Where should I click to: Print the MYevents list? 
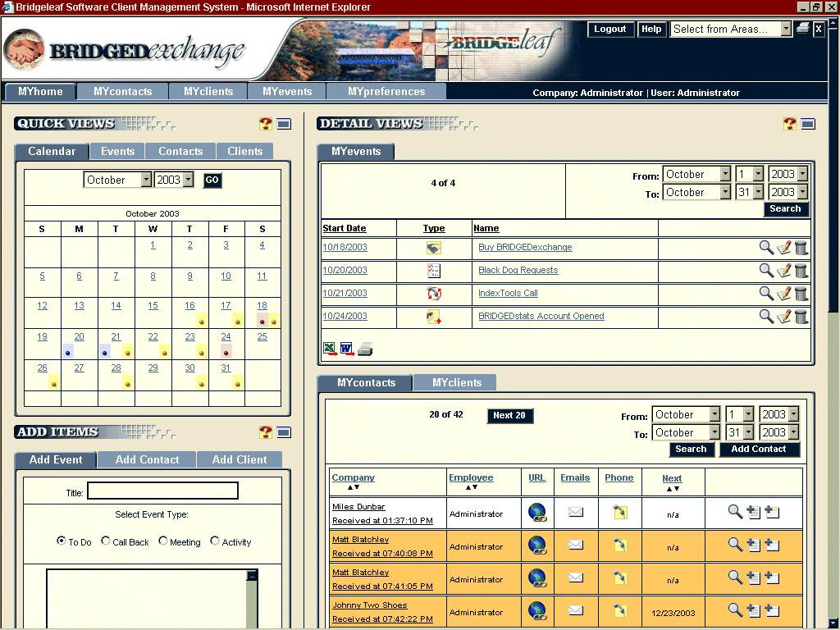tap(365, 349)
